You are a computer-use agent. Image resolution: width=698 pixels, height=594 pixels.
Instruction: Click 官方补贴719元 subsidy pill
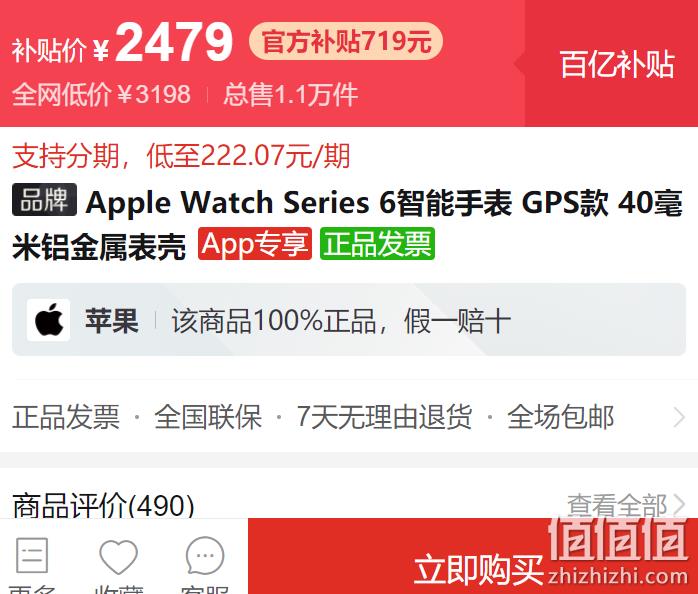[x=346, y=41]
